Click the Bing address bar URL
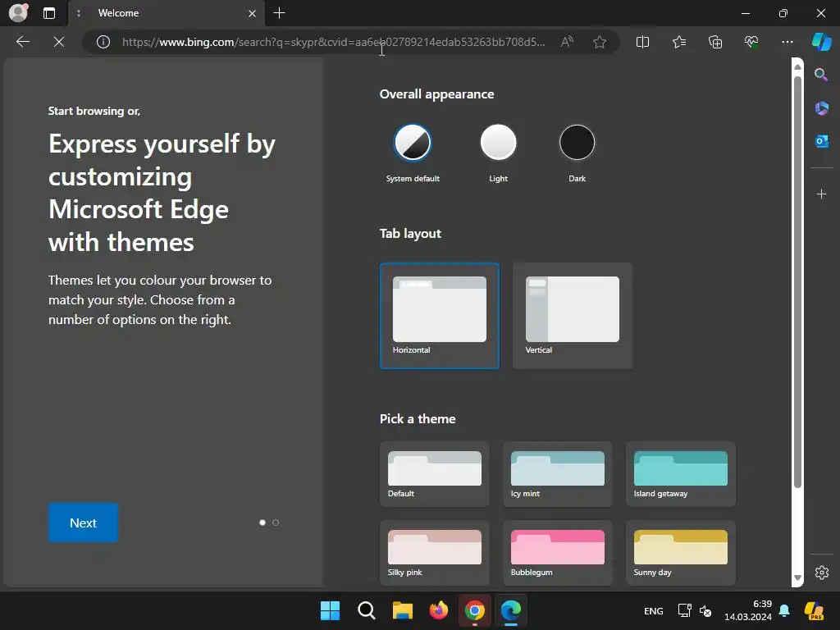Viewport: 840px width, 630px height. coord(333,42)
